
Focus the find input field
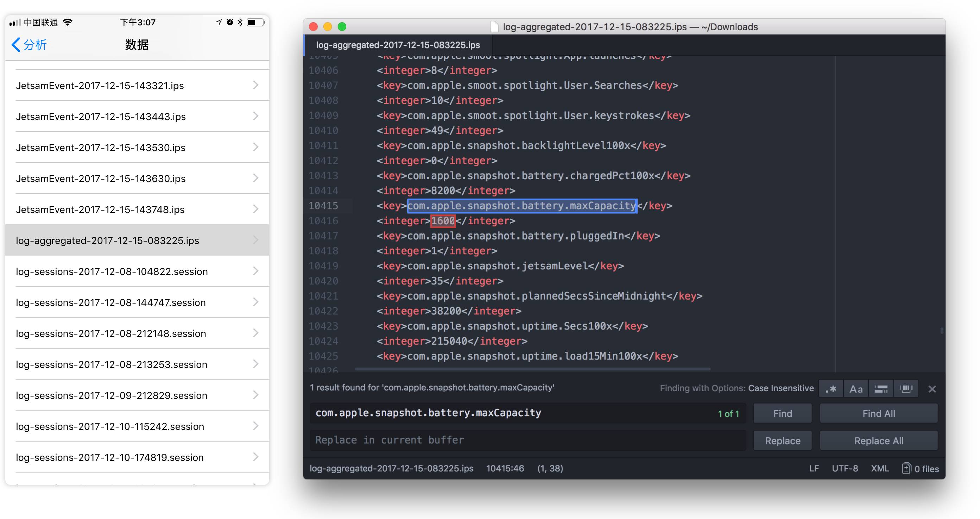coord(528,413)
